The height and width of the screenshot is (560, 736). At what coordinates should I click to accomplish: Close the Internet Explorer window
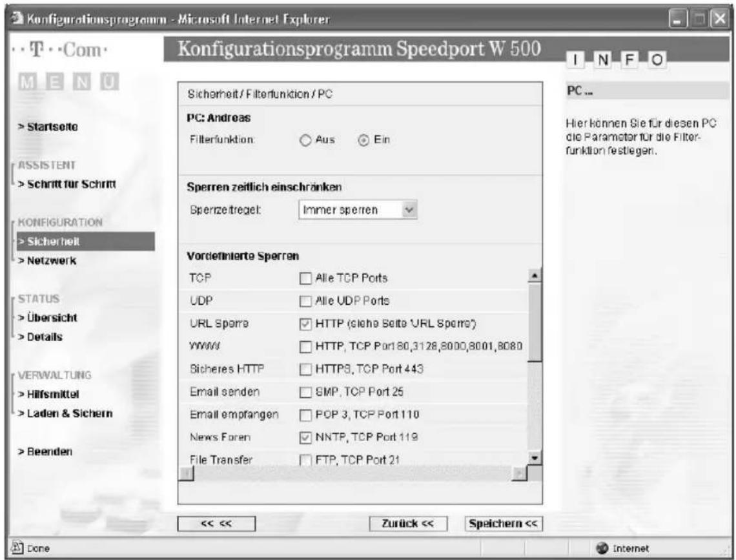tap(720, 19)
